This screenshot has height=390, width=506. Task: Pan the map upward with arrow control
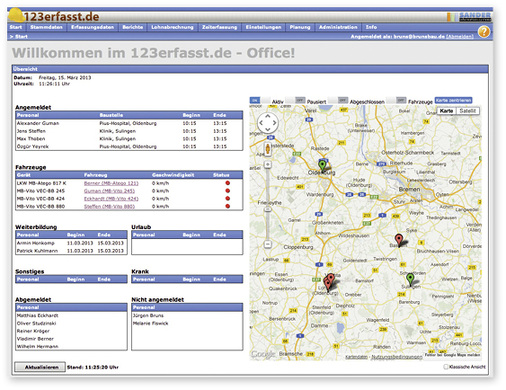tap(268, 116)
